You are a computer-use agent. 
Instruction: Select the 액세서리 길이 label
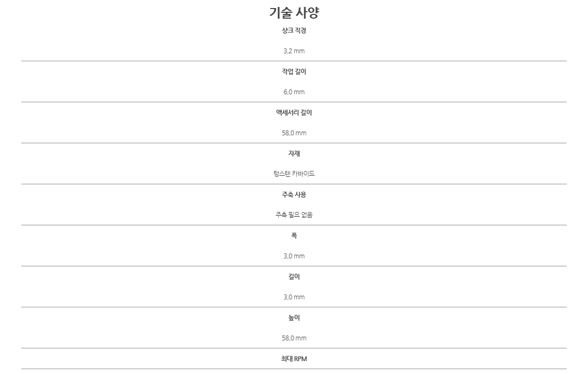[x=294, y=112]
